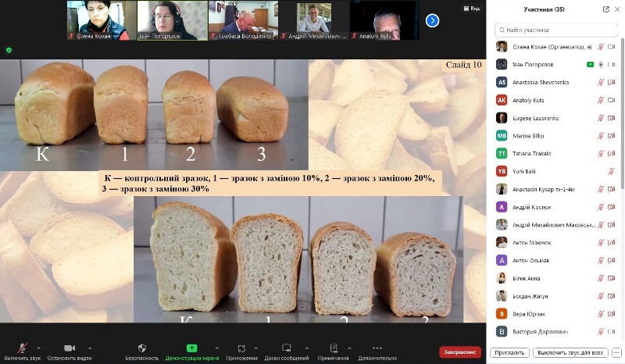The width and height of the screenshot is (625, 364).
Task: Click the Пригласить button
Action: click(509, 353)
